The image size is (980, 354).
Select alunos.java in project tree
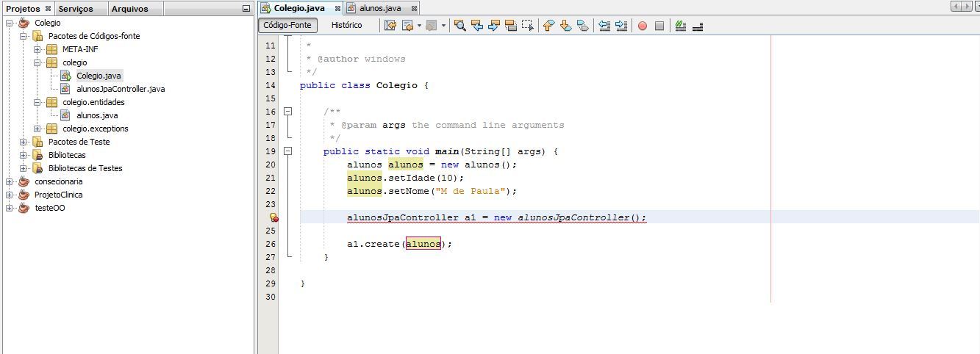click(97, 115)
